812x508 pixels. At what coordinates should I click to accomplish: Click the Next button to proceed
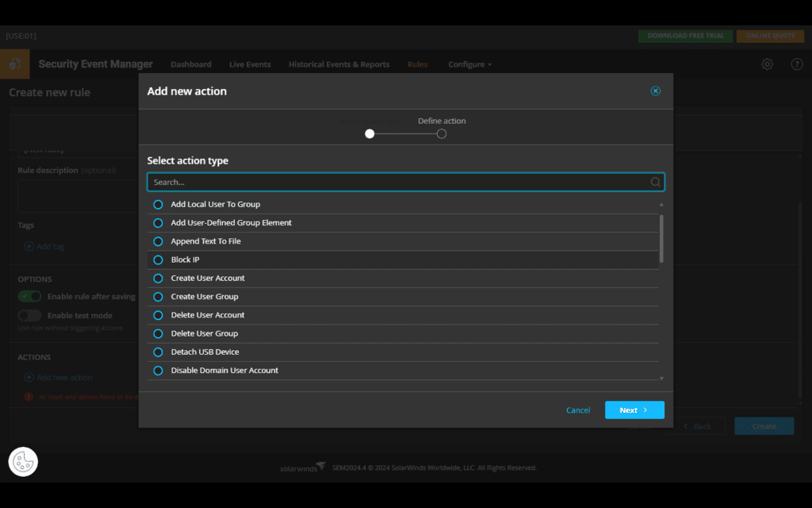634,410
